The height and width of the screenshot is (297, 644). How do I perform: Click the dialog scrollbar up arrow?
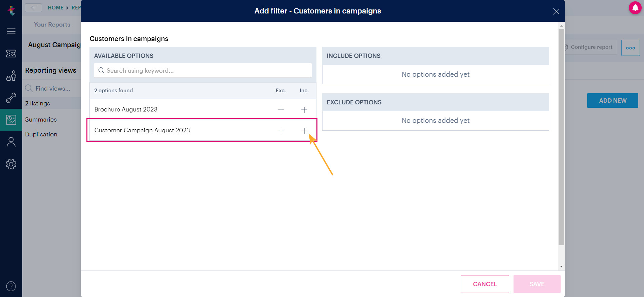[561, 26]
